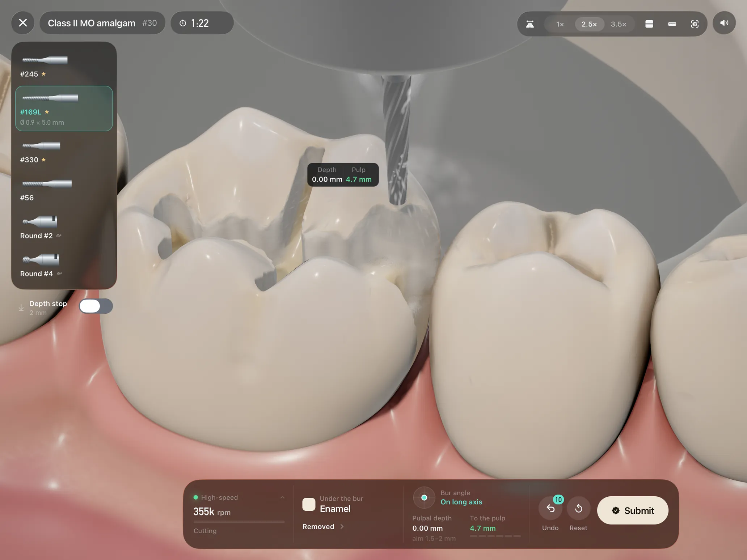Undo the last cut
The image size is (747, 560).
point(550,509)
